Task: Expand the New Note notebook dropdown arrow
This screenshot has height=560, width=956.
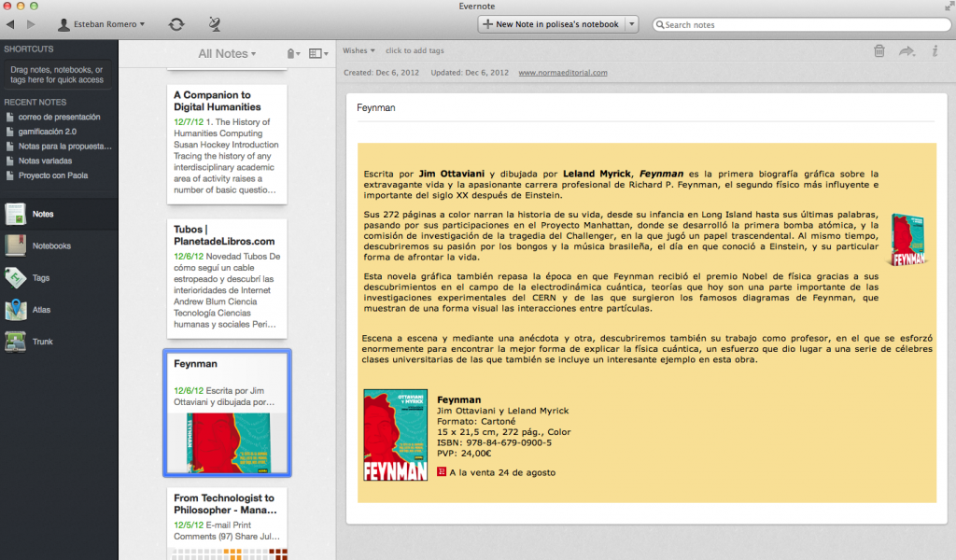Action: 632,24
